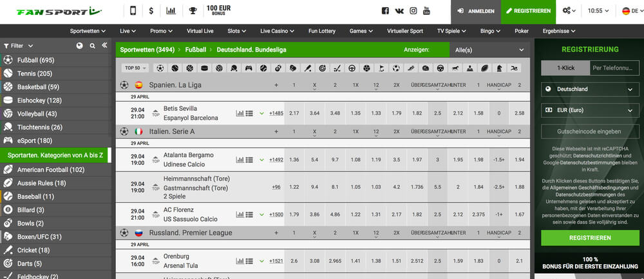Open the DE language selector

632,11
